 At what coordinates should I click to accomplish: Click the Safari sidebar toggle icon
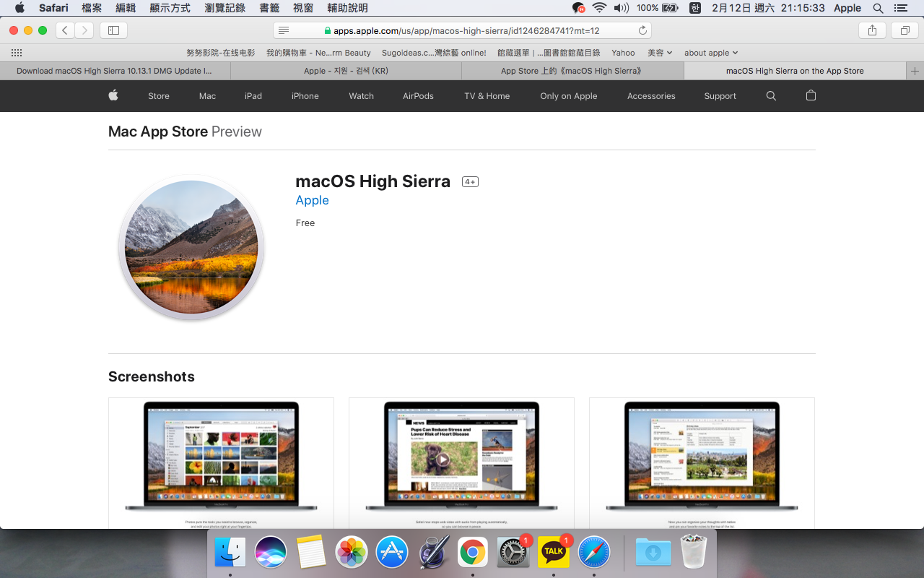pos(113,30)
